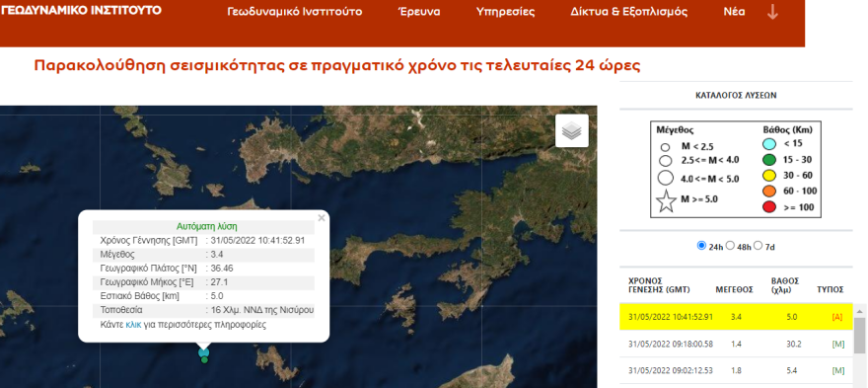Select the 09:18:00.58 earthquake row
This screenshot has height=388, width=868.
tap(736, 344)
